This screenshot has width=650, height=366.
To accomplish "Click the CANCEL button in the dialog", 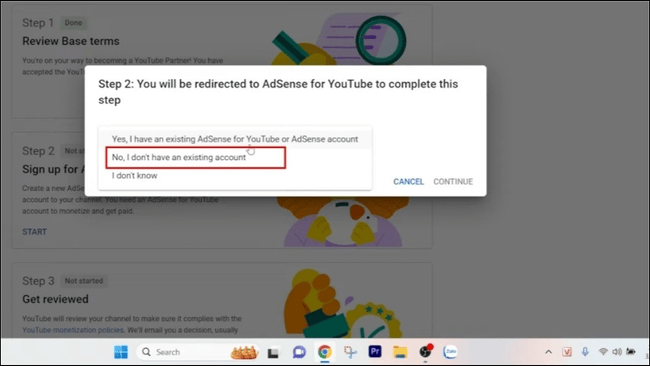I will pyautogui.click(x=408, y=182).
